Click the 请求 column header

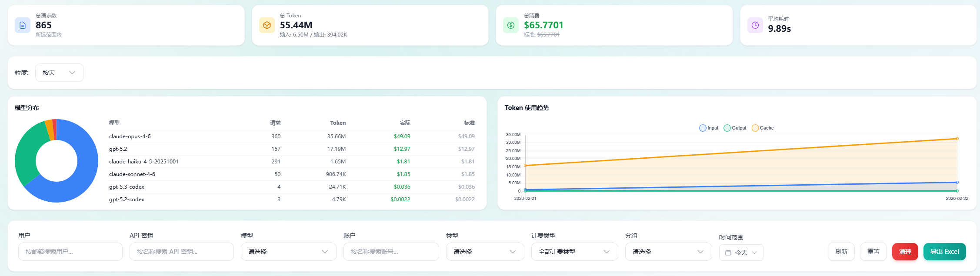[275, 123]
